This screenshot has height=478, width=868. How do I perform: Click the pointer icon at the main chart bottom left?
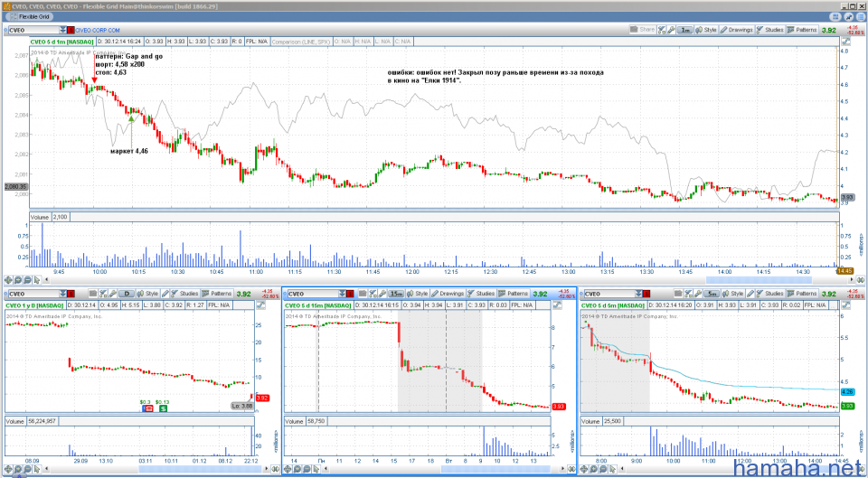(36, 280)
